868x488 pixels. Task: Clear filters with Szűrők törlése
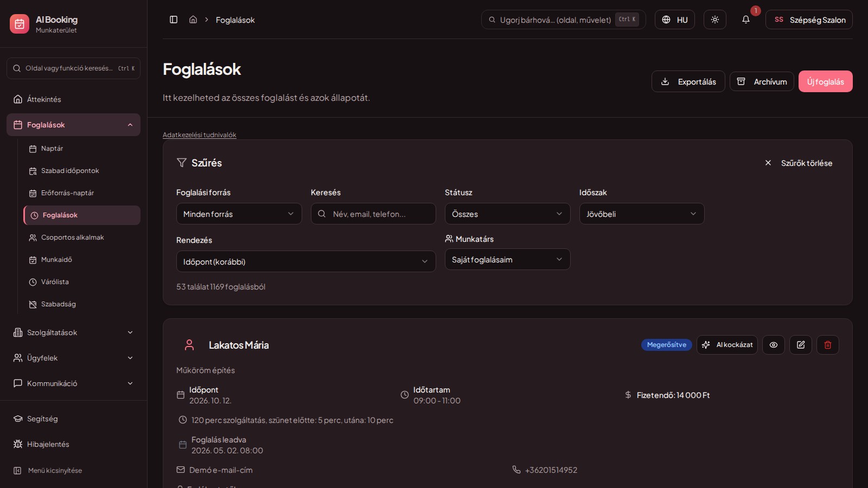tap(799, 163)
